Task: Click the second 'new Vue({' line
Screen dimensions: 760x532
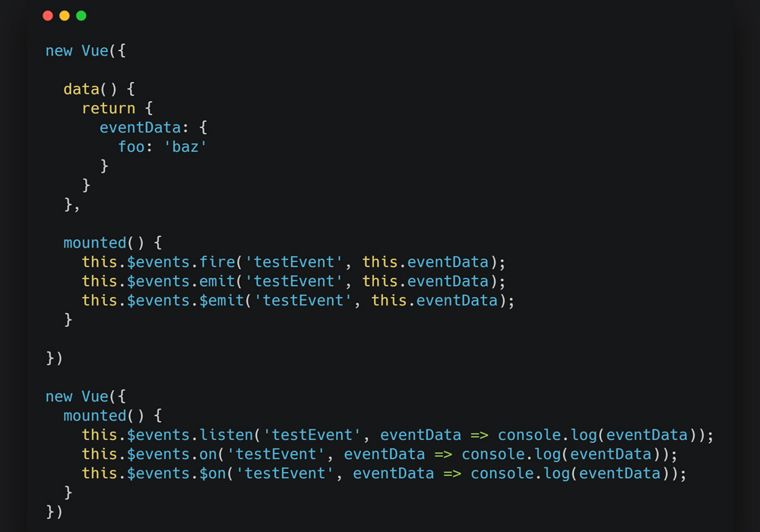Action: 86,396
